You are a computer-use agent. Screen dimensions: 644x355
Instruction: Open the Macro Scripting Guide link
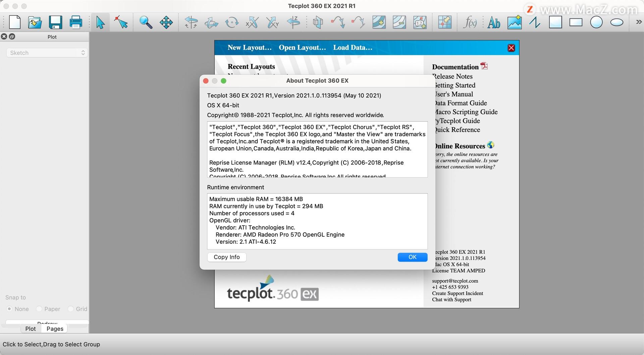tap(466, 112)
